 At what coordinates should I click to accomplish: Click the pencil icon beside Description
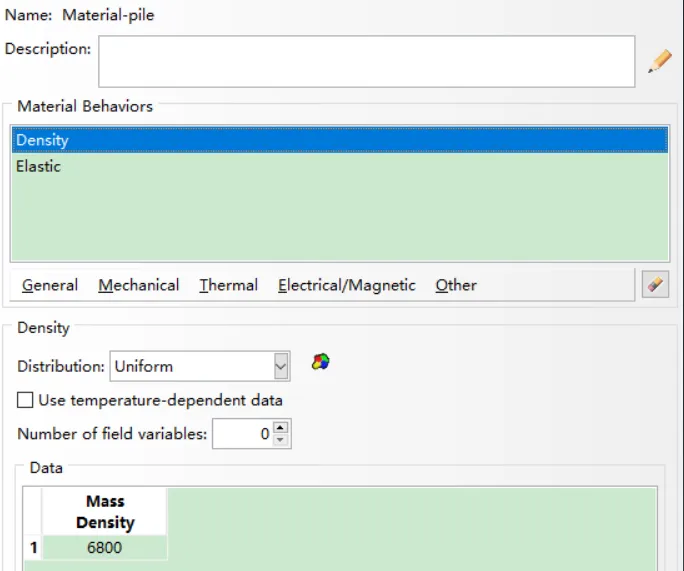point(660,61)
